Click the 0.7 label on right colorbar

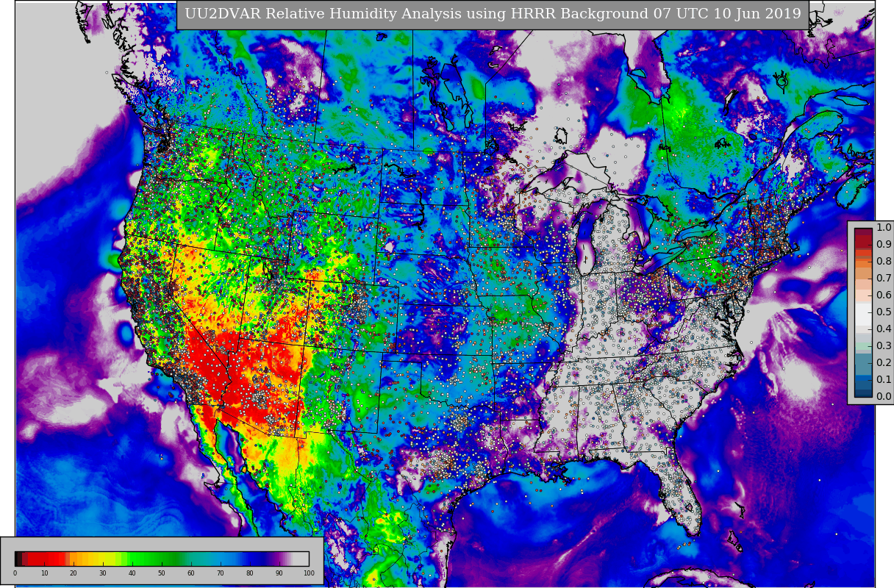click(884, 278)
